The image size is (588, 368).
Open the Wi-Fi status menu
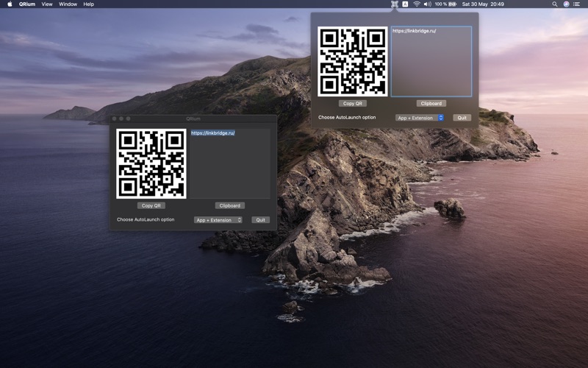417,4
